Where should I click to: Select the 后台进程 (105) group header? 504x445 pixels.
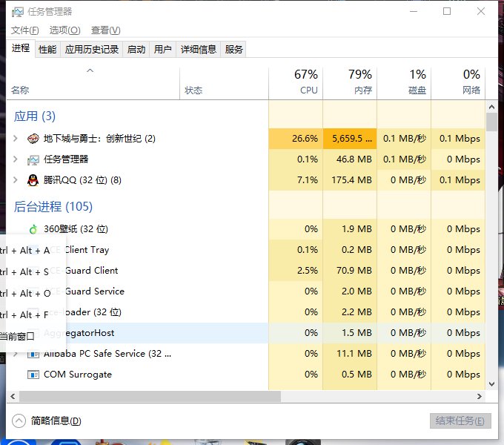coord(53,206)
